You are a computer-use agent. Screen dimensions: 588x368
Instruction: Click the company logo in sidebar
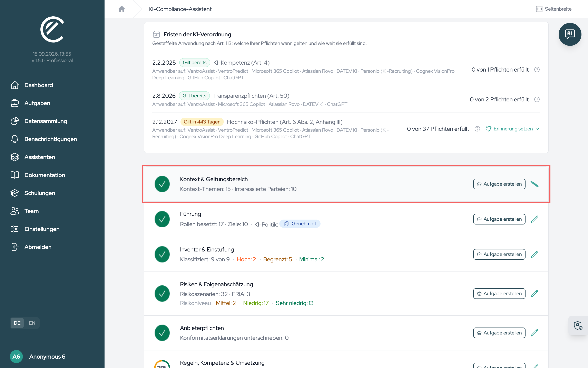52,29
